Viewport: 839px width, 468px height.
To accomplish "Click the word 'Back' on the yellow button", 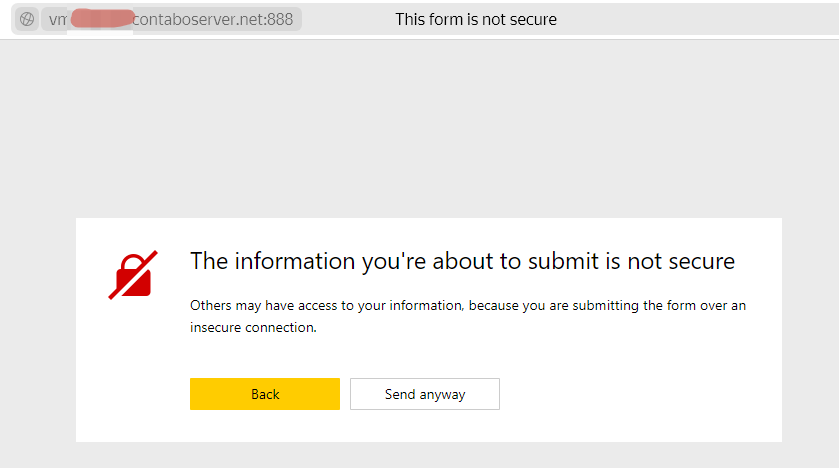I will [265, 394].
